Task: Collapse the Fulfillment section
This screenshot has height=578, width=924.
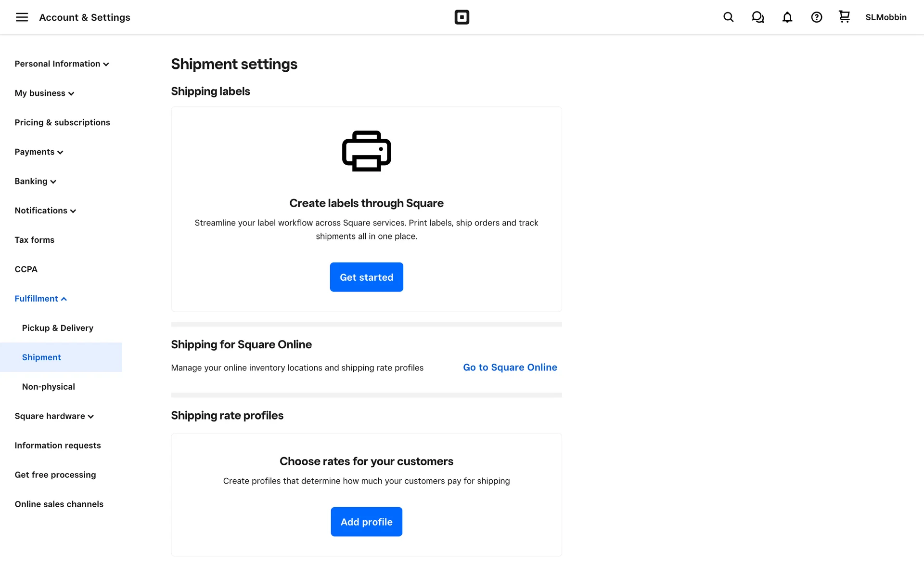Action: click(40, 299)
